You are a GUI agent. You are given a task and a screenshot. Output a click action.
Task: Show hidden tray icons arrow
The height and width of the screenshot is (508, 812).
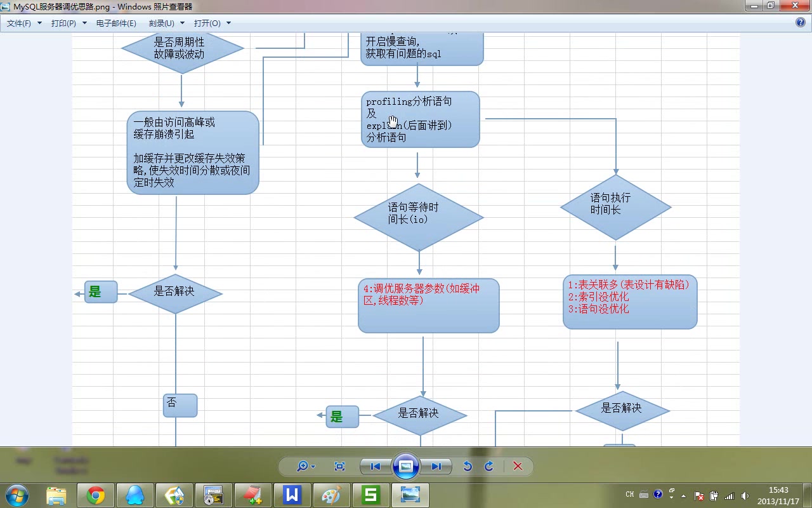pos(683,496)
